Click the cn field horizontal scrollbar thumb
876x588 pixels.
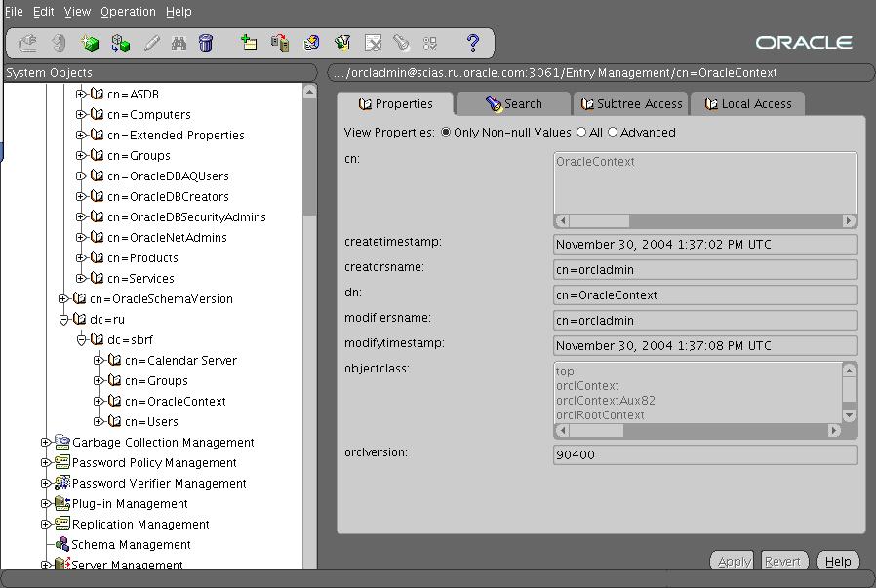[599, 220]
